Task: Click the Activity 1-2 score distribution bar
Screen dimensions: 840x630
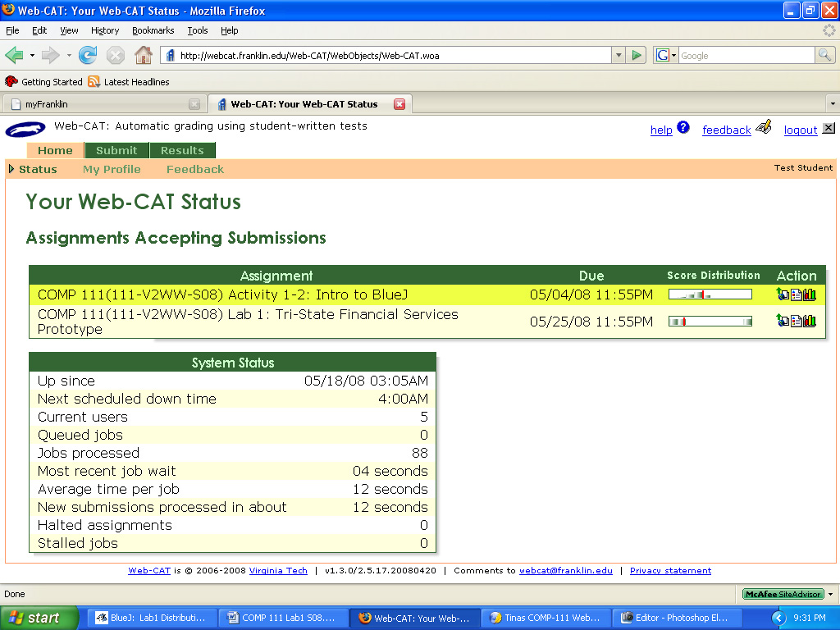Action: pos(710,294)
